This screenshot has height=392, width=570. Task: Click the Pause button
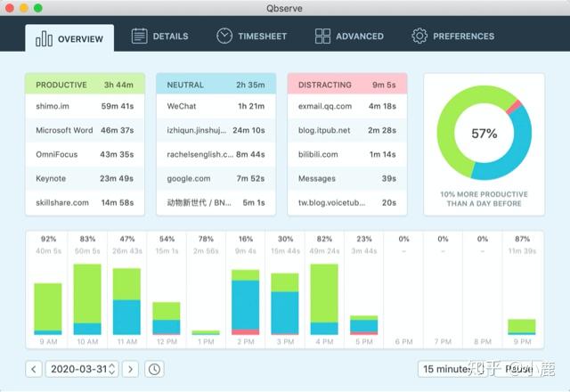pos(518,369)
